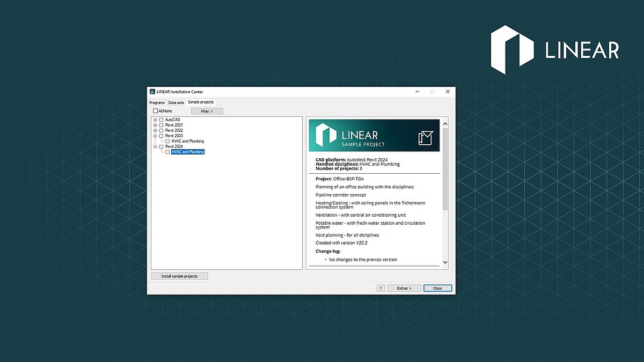The width and height of the screenshot is (644, 362).
Task: Open help with the question mark button
Action: click(380, 288)
